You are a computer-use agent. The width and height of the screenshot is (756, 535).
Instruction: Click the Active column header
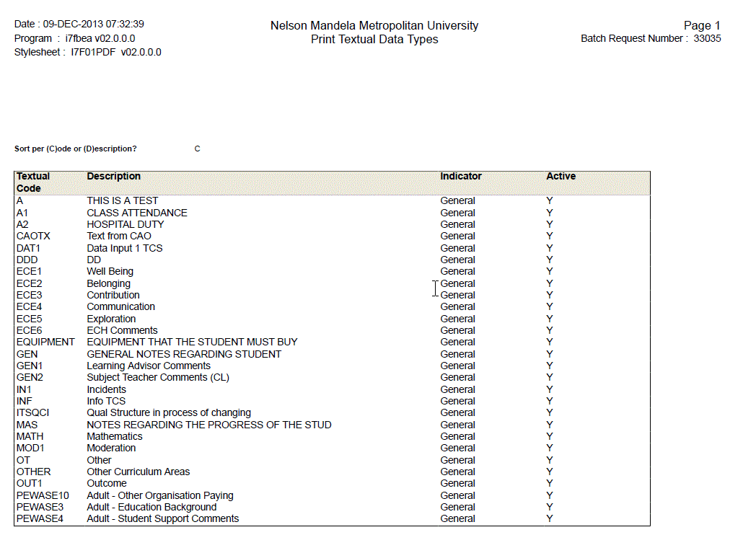(x=561, y=176)
